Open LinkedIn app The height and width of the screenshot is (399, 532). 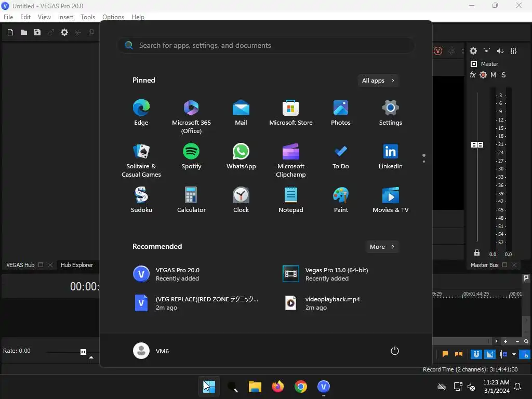391,156
